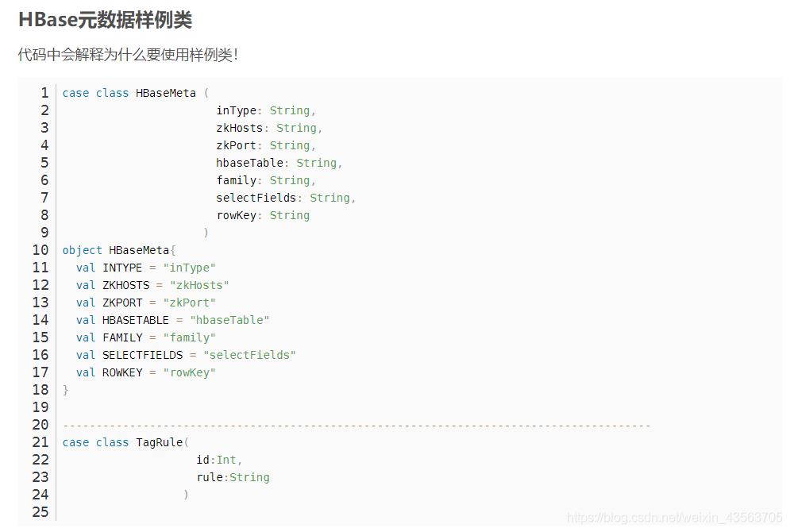Click the dashed separator line on line 20
This screenshot has height=532, width=790.
(356, 426)
